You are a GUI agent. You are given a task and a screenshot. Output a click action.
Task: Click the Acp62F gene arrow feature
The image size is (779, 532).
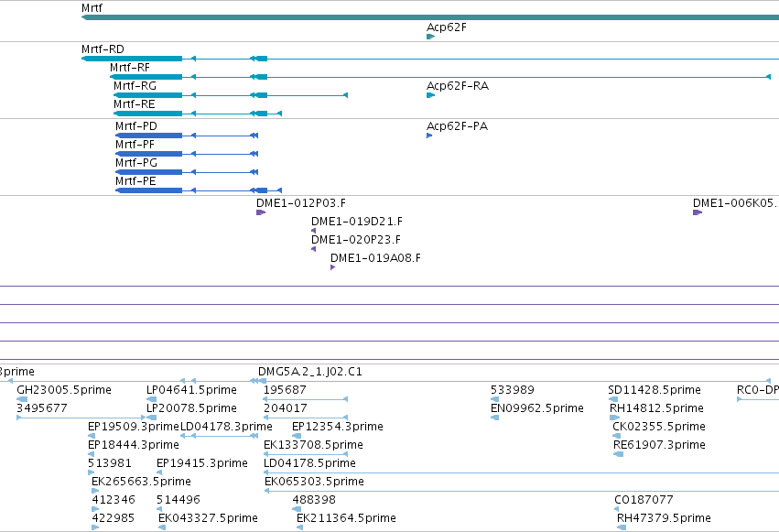coord(431,37)
